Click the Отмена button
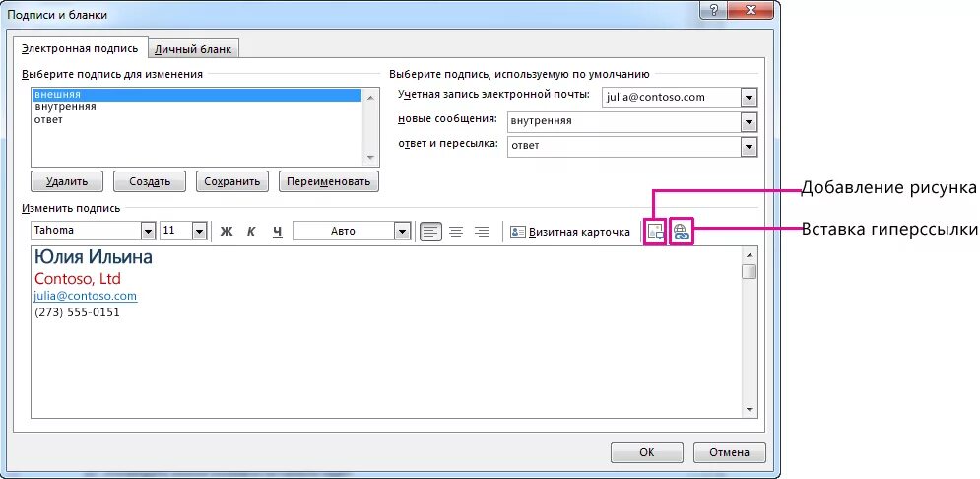Screen dimensions: 980x479 coord(730,452)
